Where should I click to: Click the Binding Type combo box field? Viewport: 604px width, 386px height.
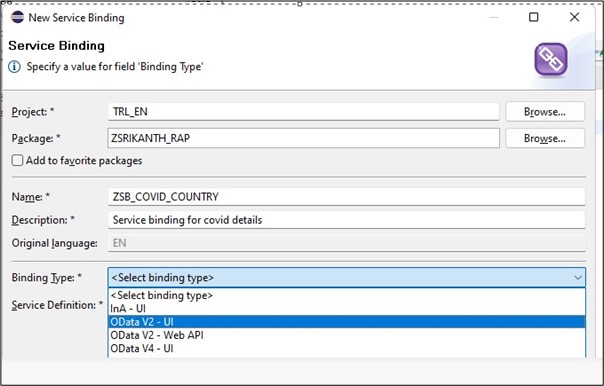[x=347, y=277]
